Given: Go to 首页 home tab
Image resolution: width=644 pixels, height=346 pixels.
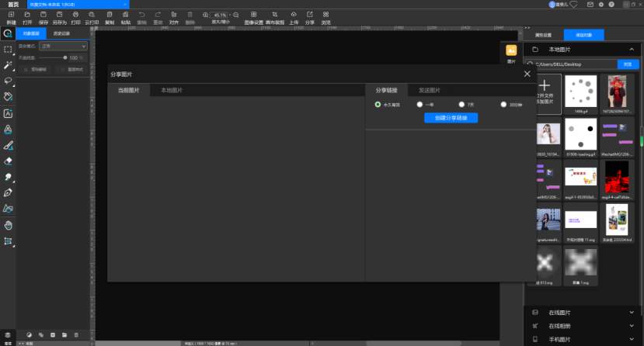Looking at the screenshot, I should tap(13, 5).
